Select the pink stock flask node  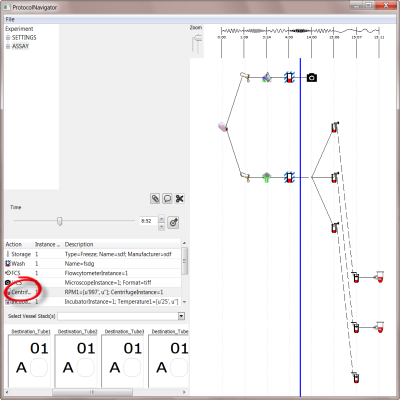pos(223,127)
